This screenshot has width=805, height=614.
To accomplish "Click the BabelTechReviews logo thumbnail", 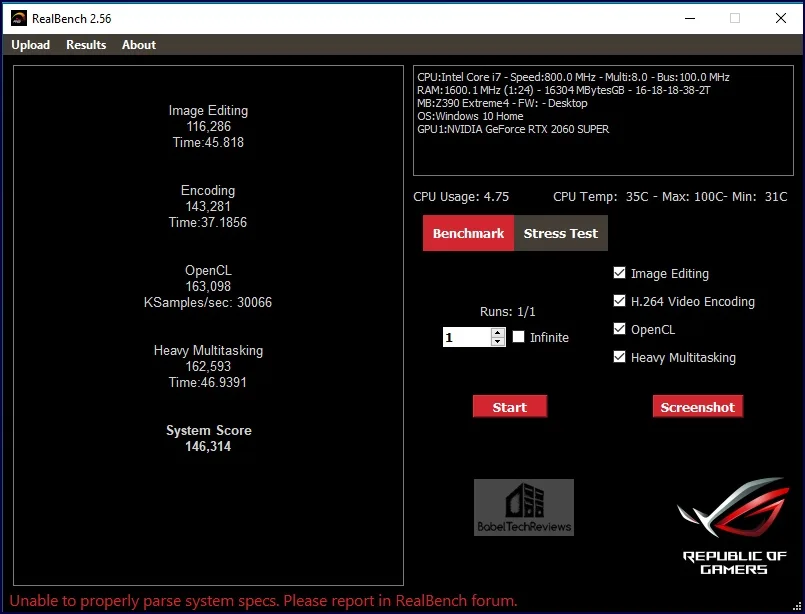I will (524, 507).
